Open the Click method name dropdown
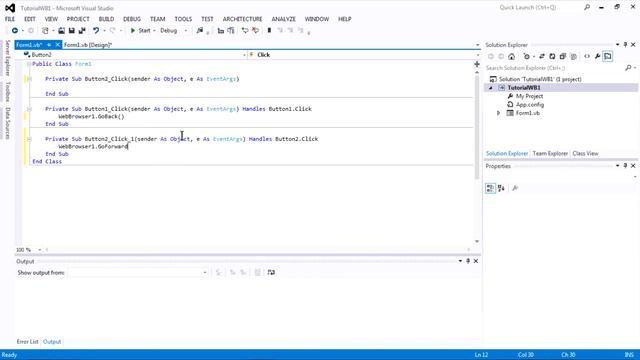Screen dimensions: 640x360 [x=478, y=55]
